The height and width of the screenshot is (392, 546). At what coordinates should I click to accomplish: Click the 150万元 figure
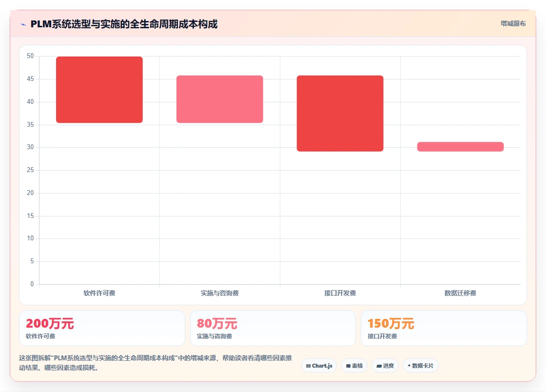(390, 323)
